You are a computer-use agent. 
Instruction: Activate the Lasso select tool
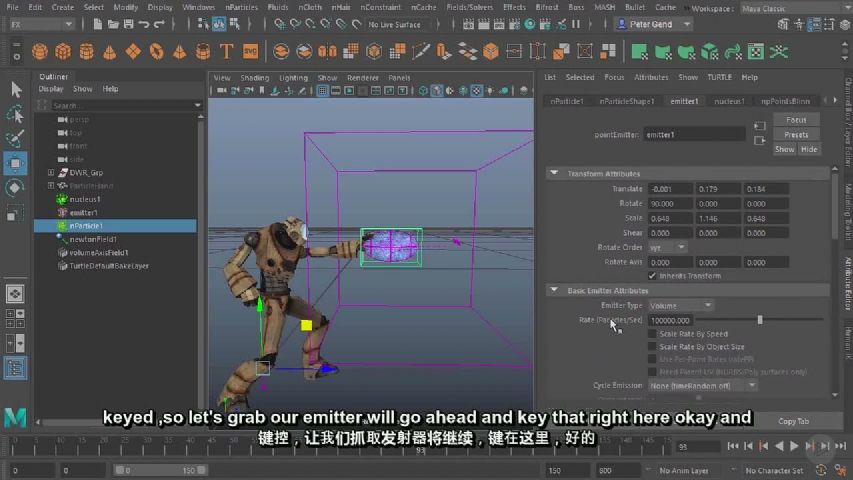pyautogui.click(x=16, y=115)
